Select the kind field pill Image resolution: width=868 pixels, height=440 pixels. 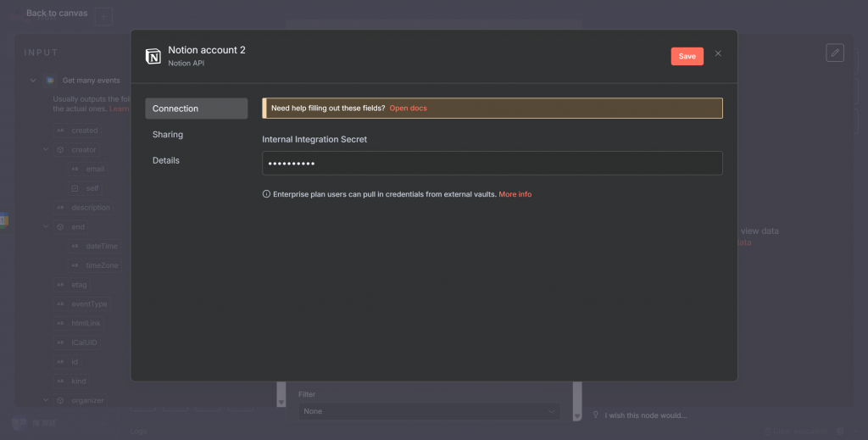71,382
